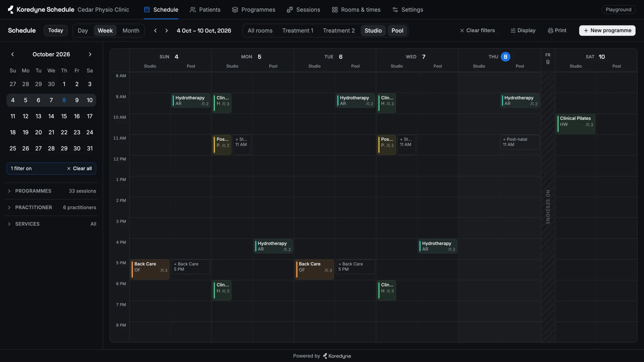The height and width of the screenshot is (362, 644).
Task: Show previous month in mini calendar
Action: pyautogui.click(x=13, y=54)
